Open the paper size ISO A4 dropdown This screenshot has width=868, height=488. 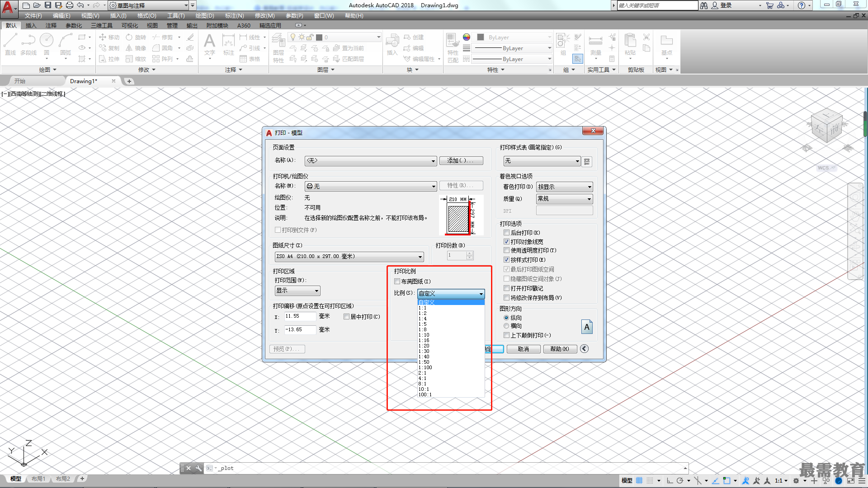pyautogui.click(x=349, y=257)
